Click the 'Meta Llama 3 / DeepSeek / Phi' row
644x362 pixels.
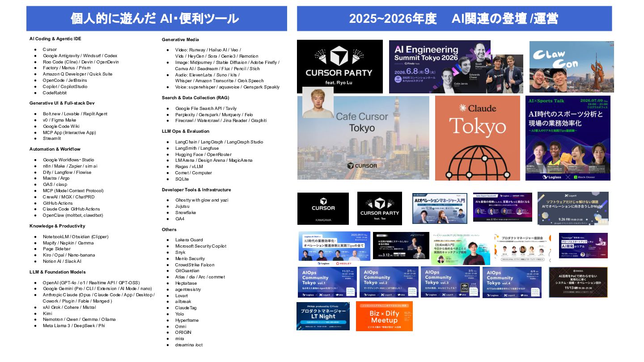coord(74,326)
